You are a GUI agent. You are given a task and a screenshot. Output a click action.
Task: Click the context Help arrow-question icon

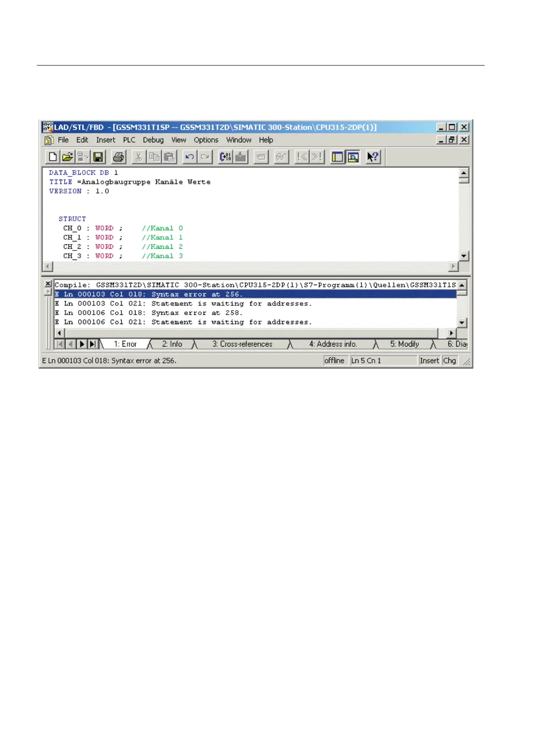[x=373, y=157]
